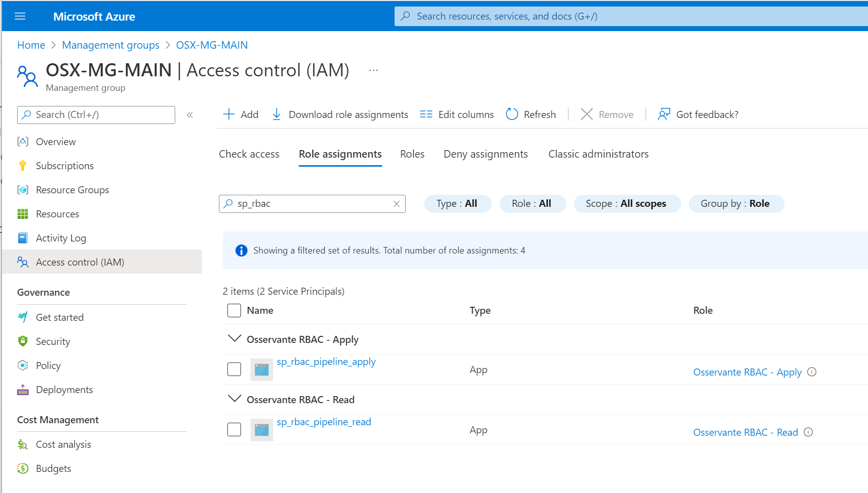Click the management group people icon
The height and width of the screenshot is (493, 868).
[x=27, y=76]
